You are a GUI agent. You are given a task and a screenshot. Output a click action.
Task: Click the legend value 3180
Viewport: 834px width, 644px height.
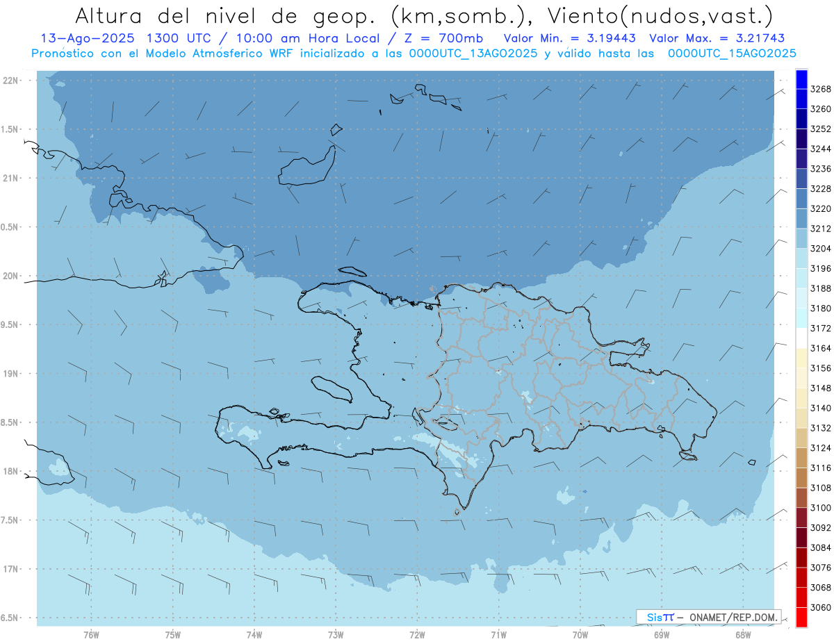click(x=821, y=308)
